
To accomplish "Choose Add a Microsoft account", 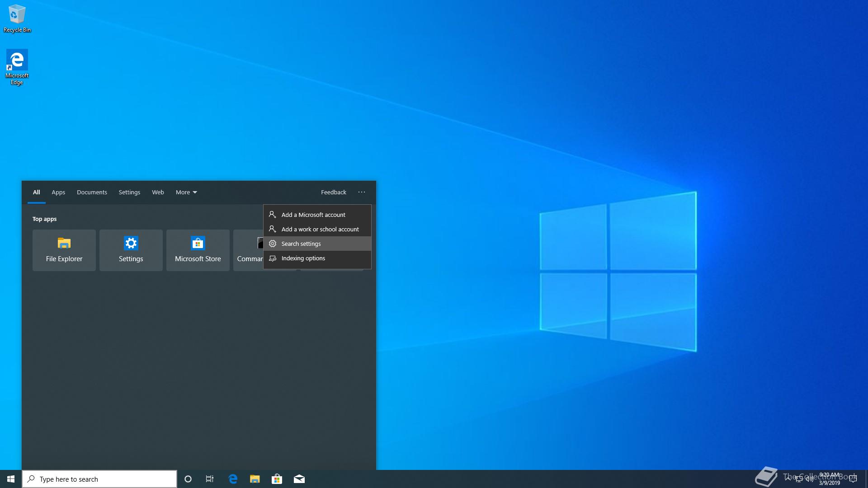I will click(317, 215).
